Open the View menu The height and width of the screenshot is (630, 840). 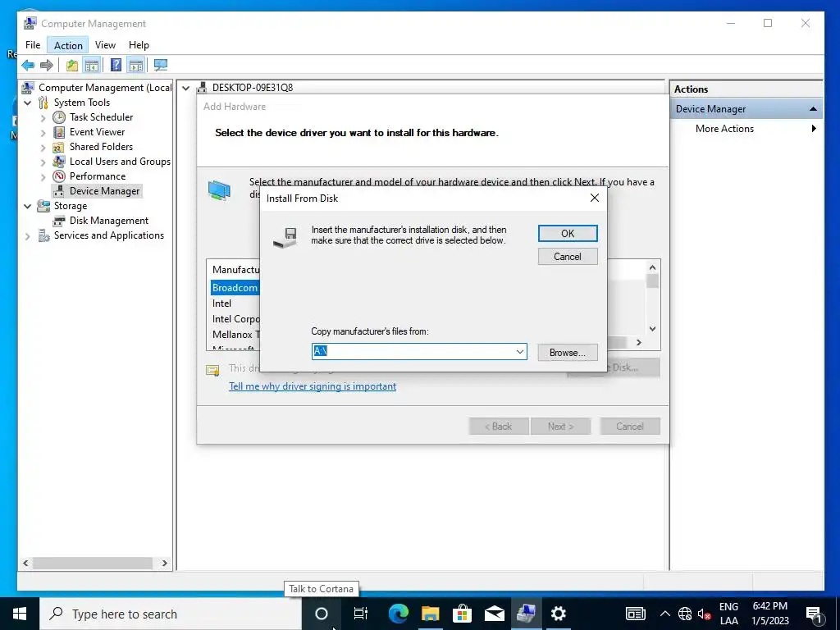pos(105,45)
